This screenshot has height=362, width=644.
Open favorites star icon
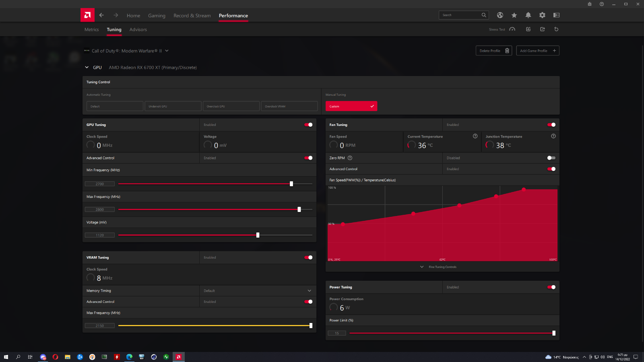514,15
